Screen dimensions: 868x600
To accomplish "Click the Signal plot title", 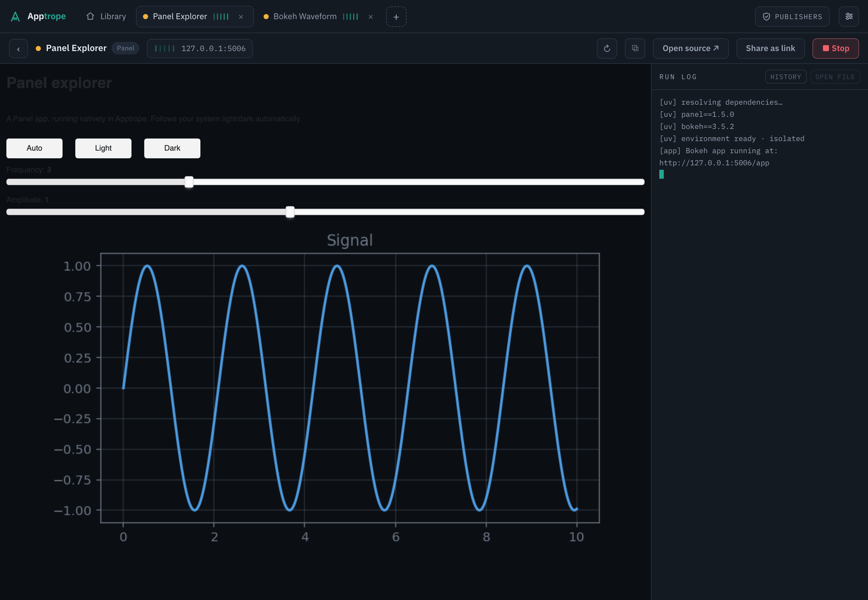I will pyautogui.click(x=350, y=240).
